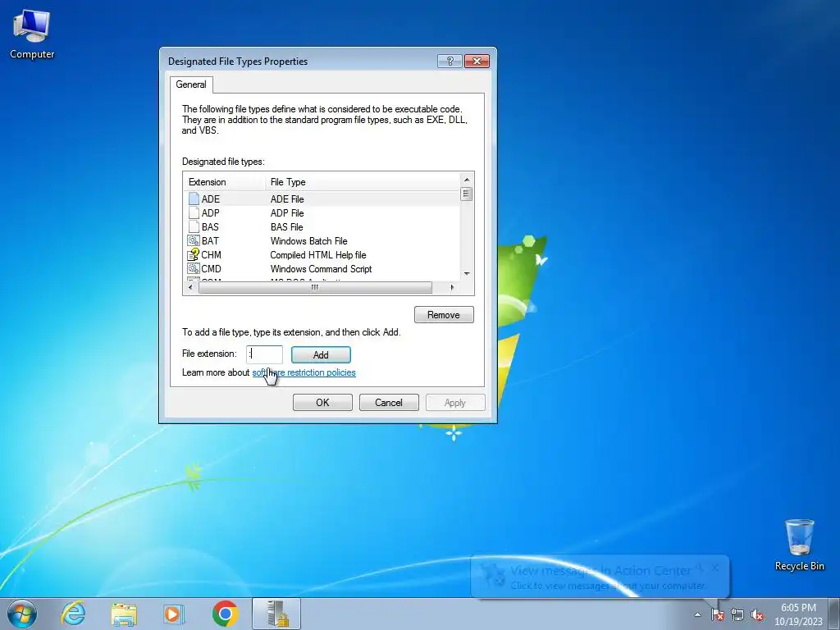Close the Action Center notification balloon
The height and width of the screenshot is (630, 840).
click(715, 568)
